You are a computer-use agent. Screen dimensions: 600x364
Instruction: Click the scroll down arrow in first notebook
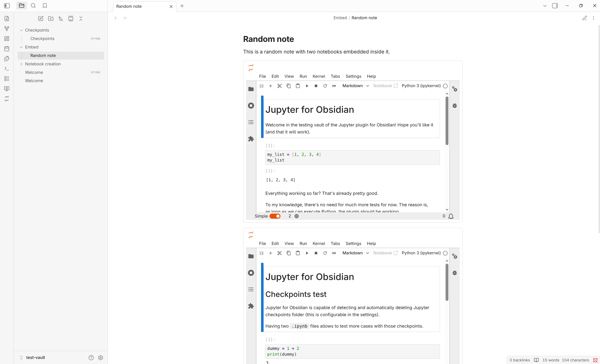(x=447, y=210)
